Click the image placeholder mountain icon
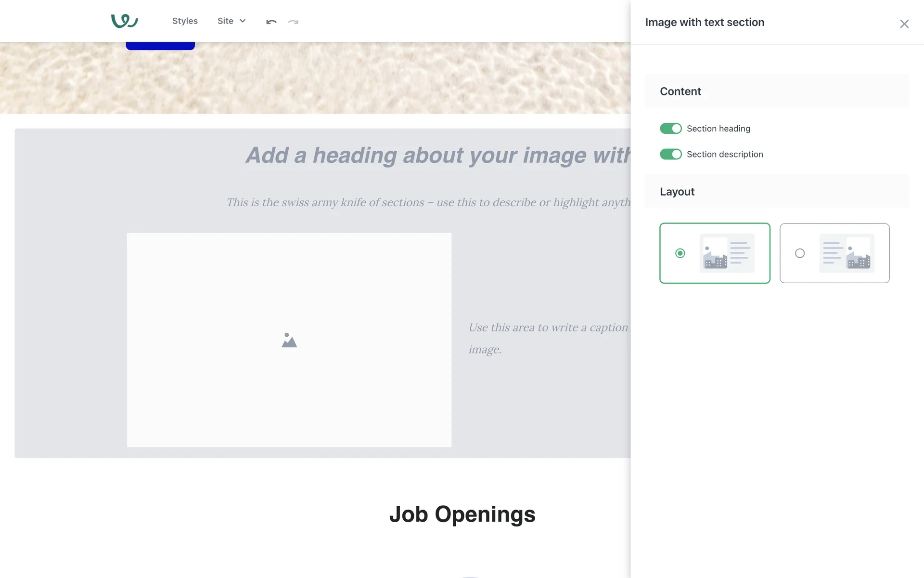The width and height of the screenshot is (924, 578). point(289,340)
